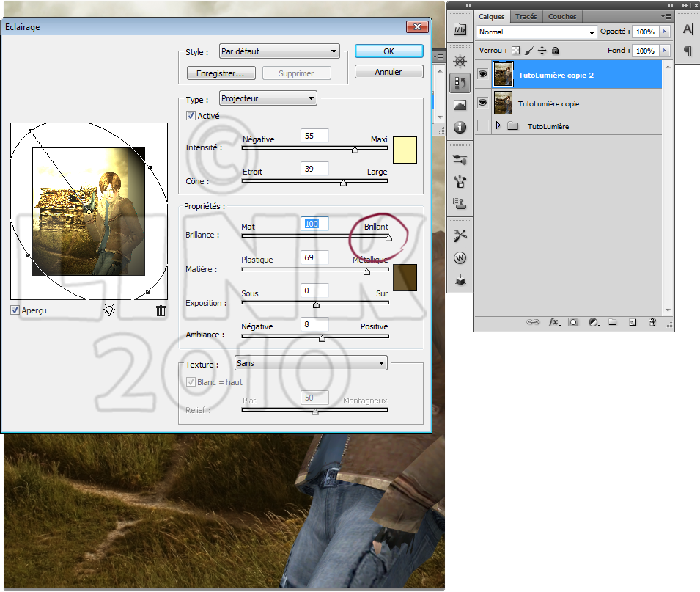This screenshot has width=700, height=592.
Task: Open the Mini Bridge (Mb) panel icon
Action: (x=460, y=30)
